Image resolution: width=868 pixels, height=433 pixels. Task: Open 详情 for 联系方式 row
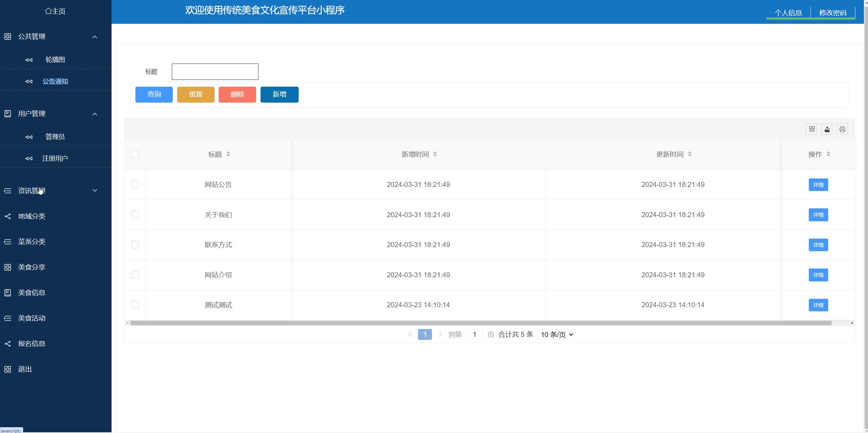pyautogui.click(x=818, y=245)
